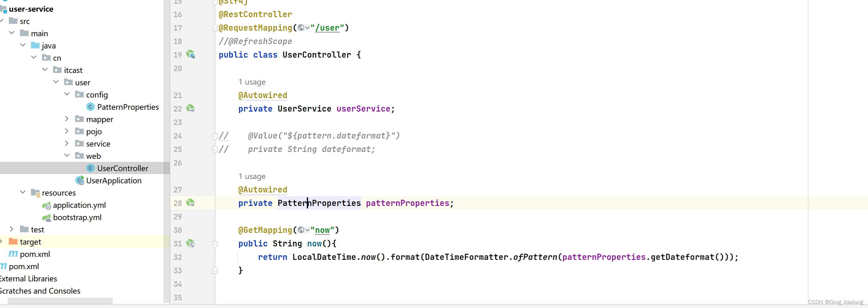Open the URL dropdown arrow next to "/user"
The width and height of the screenshot is (868, 308).
coord(307,28)
